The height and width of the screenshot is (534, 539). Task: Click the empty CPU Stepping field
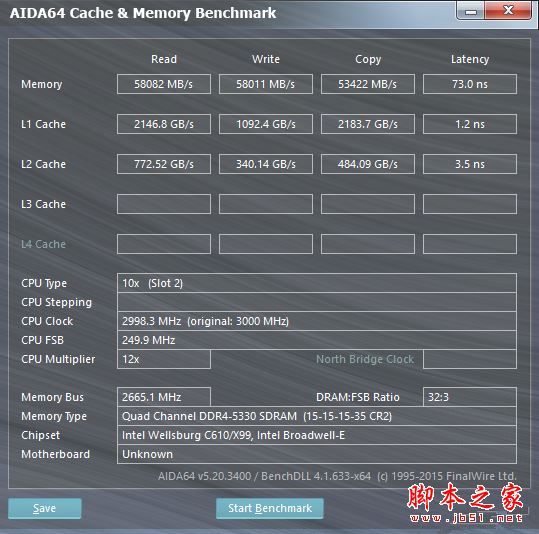coord(317,302)
